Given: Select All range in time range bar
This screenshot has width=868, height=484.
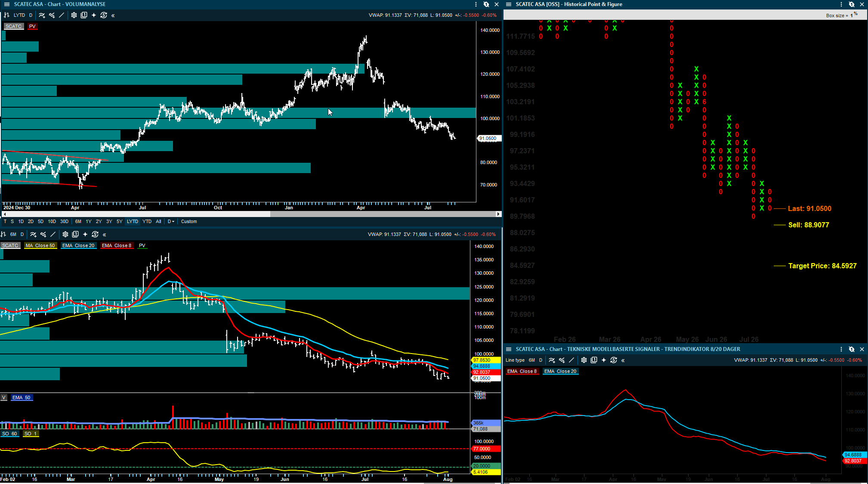Looking at the screenshot, I should coord(158,221).
